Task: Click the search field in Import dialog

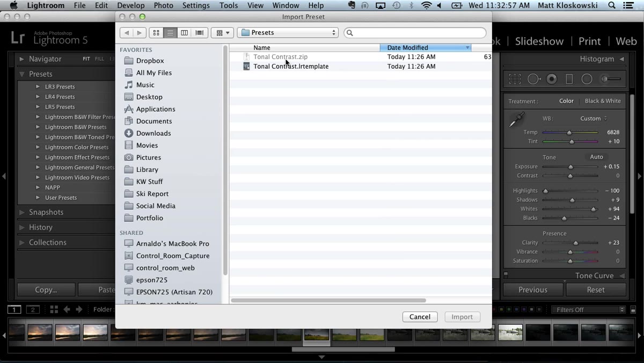Action: 415,33
